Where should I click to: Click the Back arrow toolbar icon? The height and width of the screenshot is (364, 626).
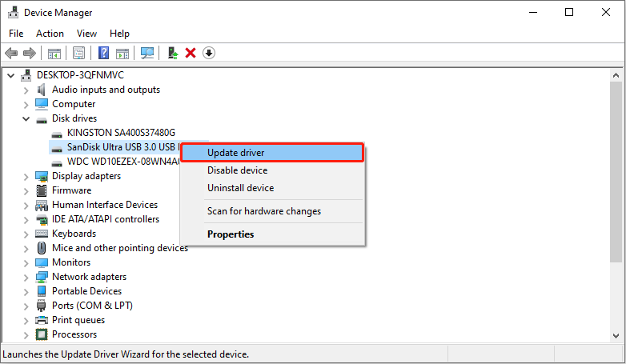[11, 53]
